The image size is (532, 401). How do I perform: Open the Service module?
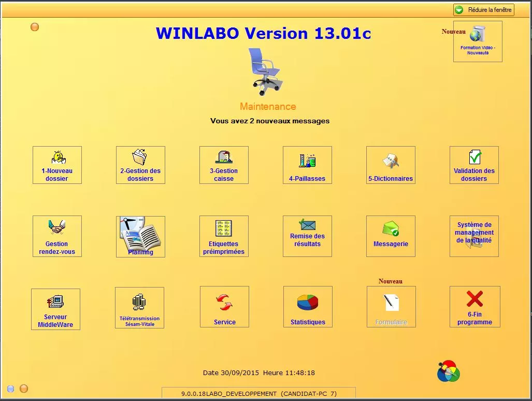[x=224, y=307]
